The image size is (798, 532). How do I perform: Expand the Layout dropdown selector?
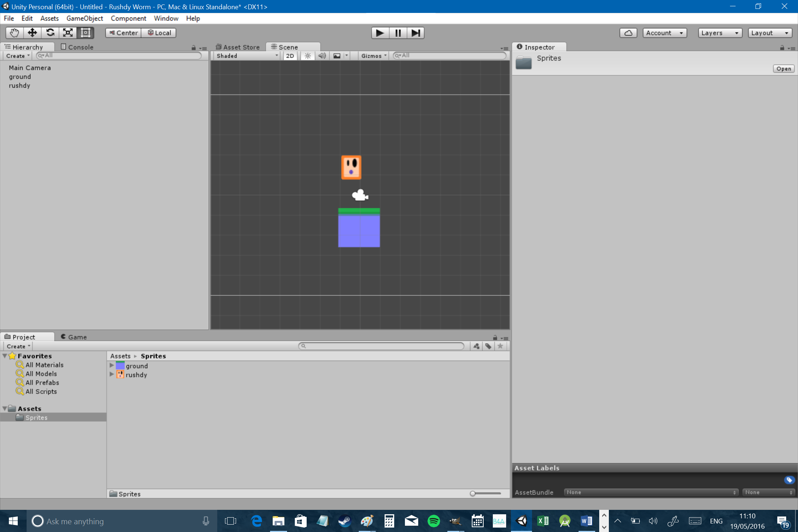pos(770,33)
